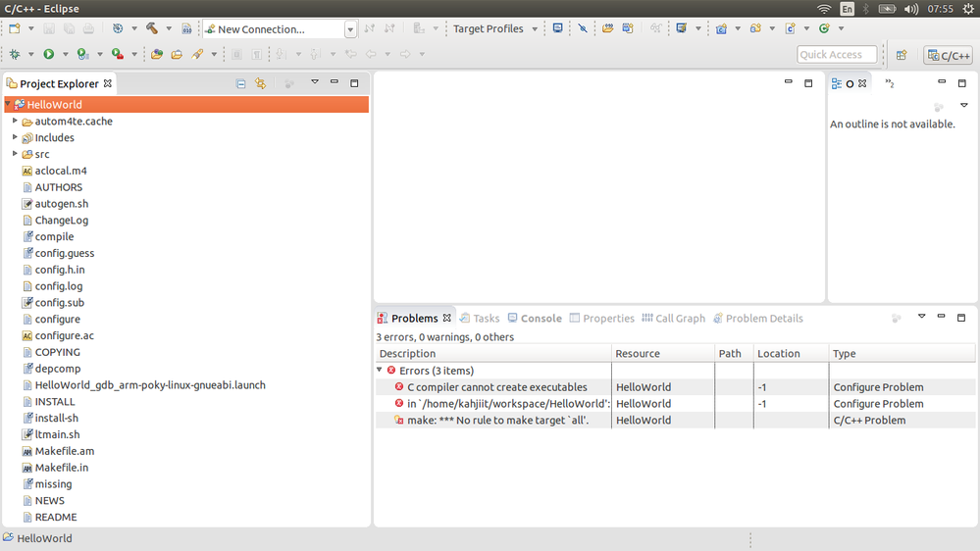Open the Target Profiles dropdown arrow
Image resolution: width=980 pixels, height=551 pixels.
(x=535, y=28)
